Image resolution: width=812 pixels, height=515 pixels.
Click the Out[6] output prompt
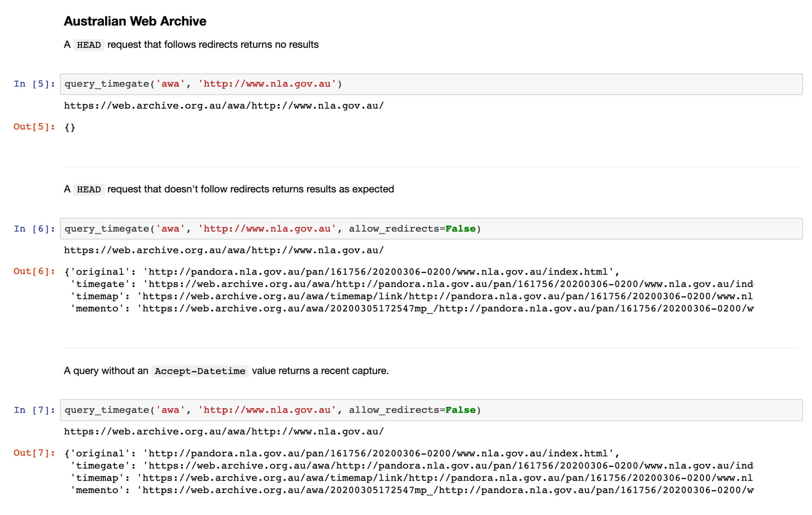click(34, 271)
